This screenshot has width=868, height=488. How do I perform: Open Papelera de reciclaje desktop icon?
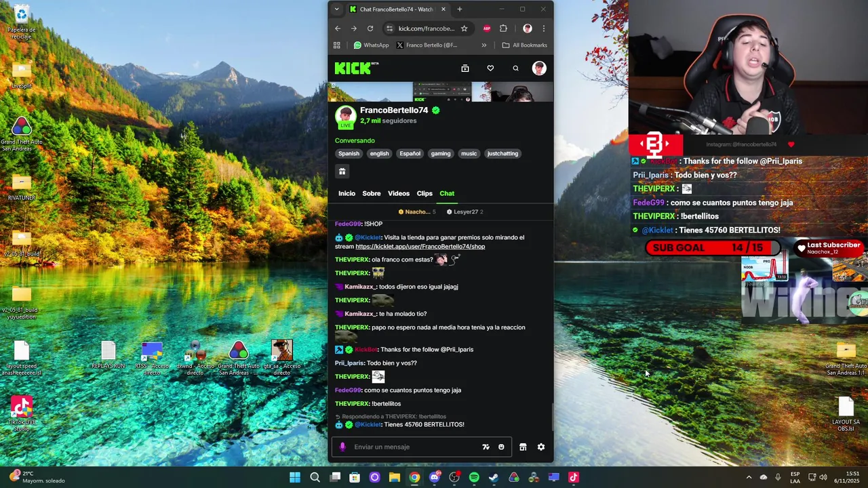coord(21,22)
